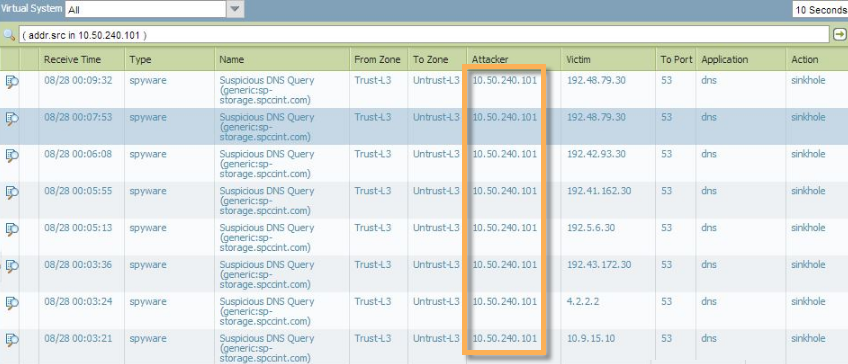View details icon of the 00:06:08 log
The image size is (848, 364).
(x=12, y=155)
